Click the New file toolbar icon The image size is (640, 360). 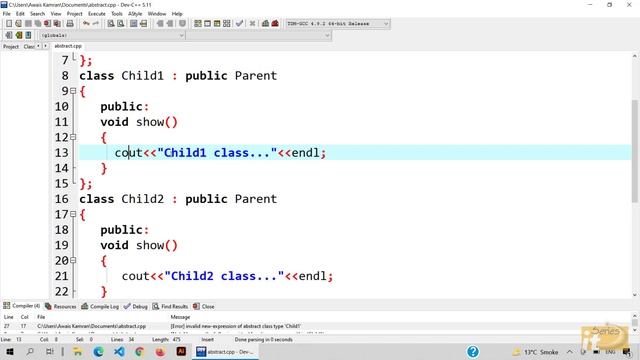click(9, 24)
